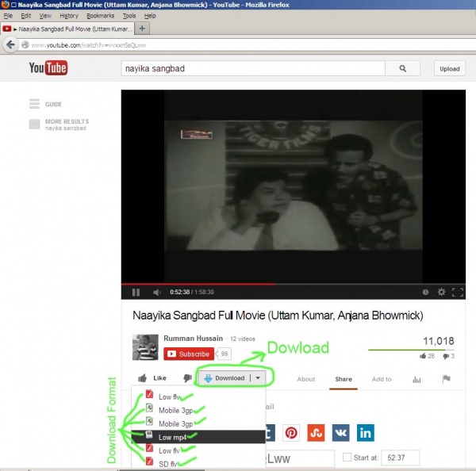Click the Start at time field

point(401,458)
